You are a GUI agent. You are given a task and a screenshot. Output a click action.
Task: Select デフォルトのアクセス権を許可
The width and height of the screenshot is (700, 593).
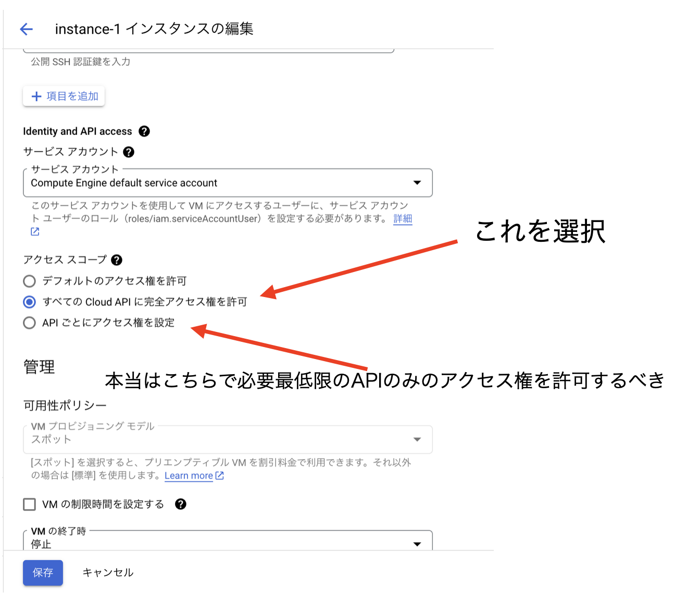29,281
